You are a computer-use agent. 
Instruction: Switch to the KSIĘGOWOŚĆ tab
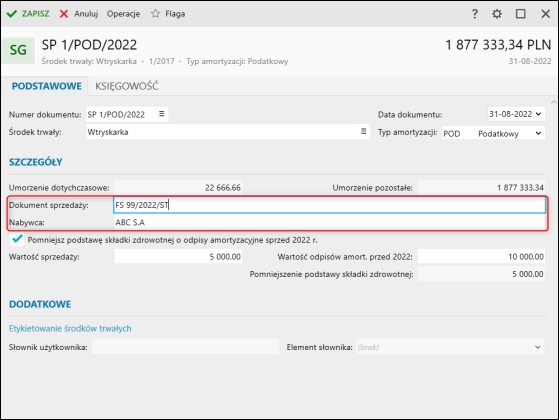pyautogui.click(x=127, y=86)
